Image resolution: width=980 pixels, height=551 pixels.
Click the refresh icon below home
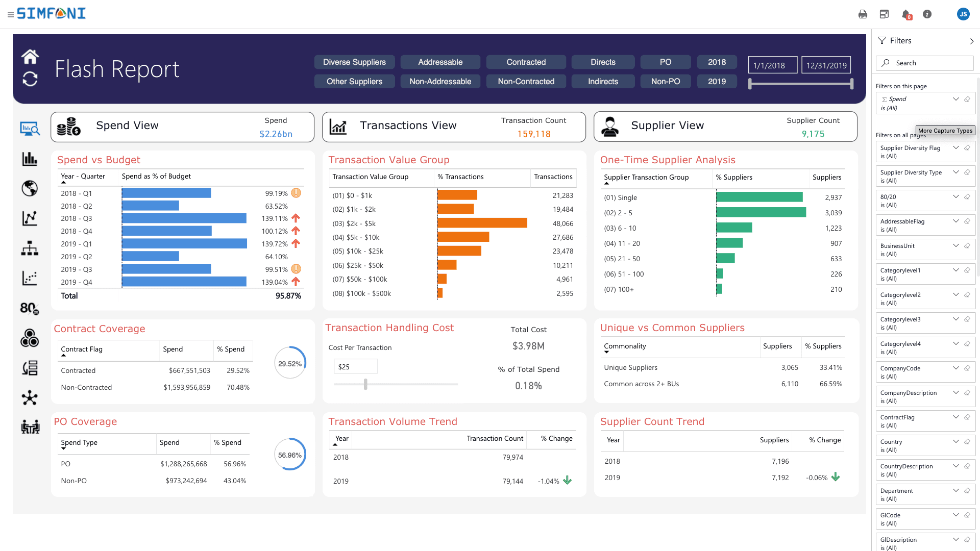30,79
